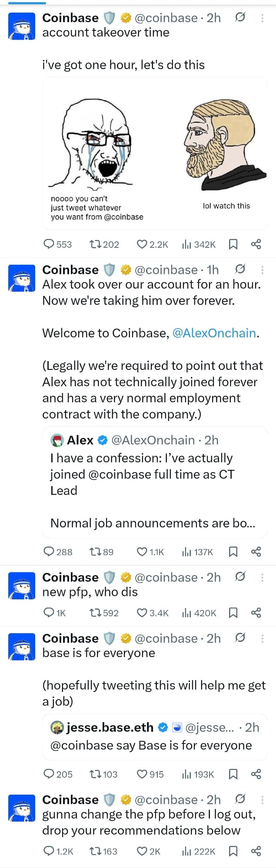Screen dimensions: 276x868
Task: Like the 'base is for everyone' tweet
Action: [142, 774]
